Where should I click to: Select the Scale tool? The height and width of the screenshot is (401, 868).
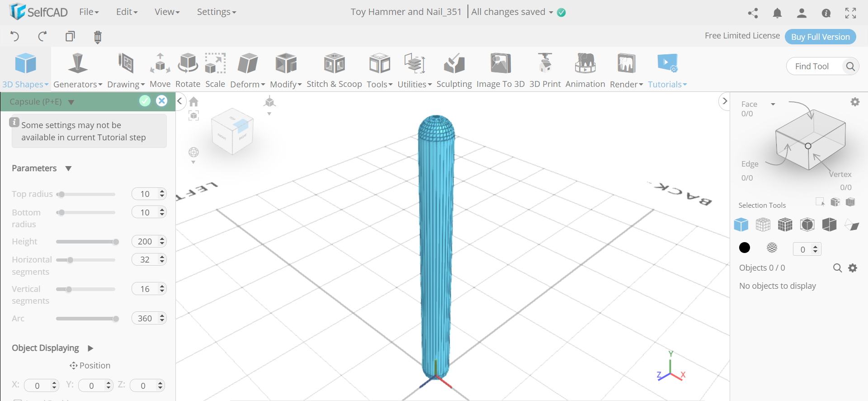pos(215,70)
